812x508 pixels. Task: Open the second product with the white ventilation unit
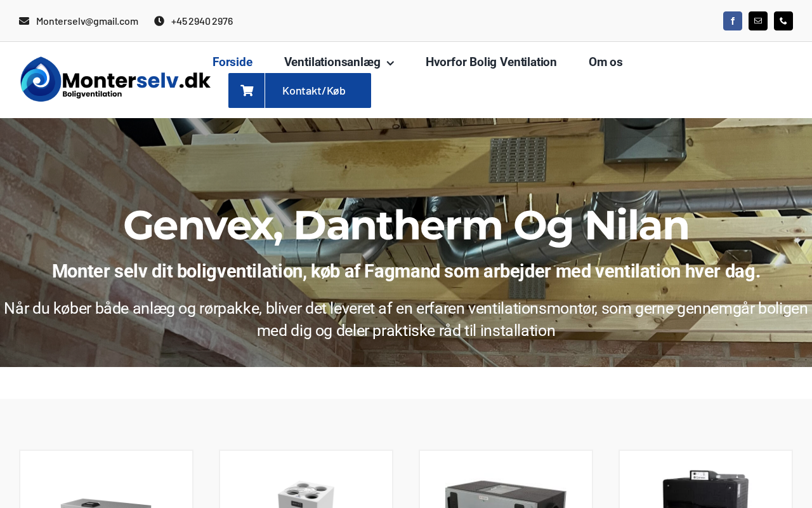click(x=306, y=479)
